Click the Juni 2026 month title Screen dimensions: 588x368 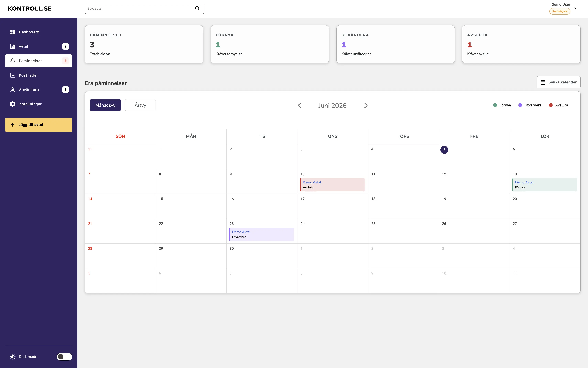click(x=332, y=105)
